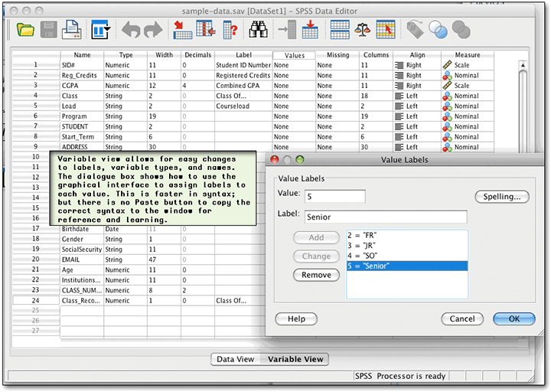Select the SocialSecurity variable name cell
The image size is (551, 392).
pyautogui.click(x=82, y=250)
